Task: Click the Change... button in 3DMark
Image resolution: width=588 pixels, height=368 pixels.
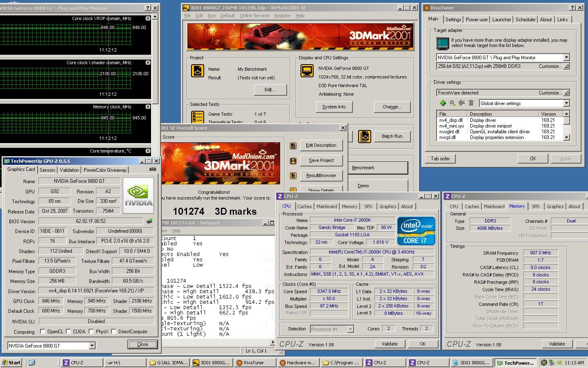Action: tap(392, 107)
